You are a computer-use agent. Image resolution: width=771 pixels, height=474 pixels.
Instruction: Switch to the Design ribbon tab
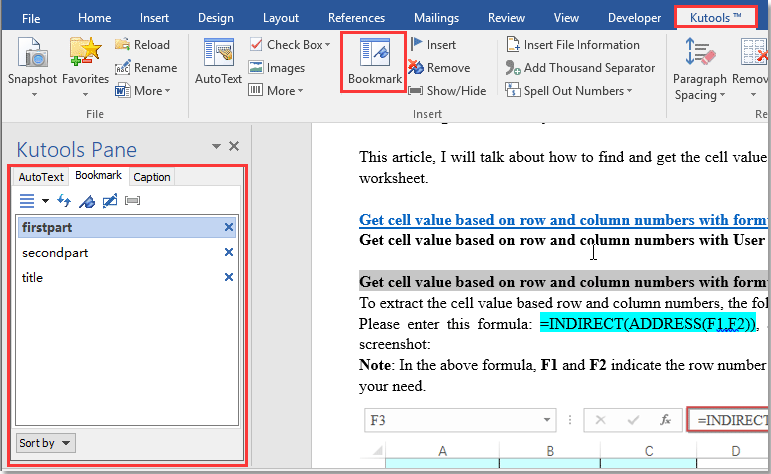216,18
